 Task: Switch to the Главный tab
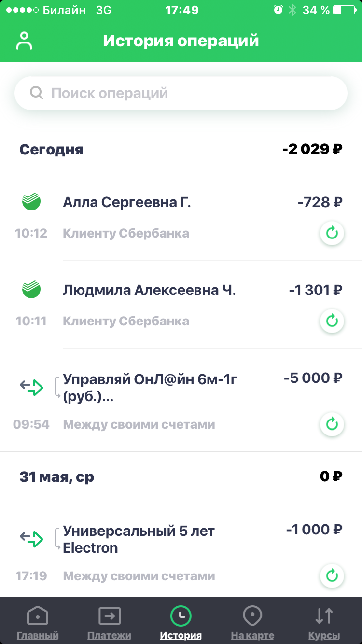point(38,623)
